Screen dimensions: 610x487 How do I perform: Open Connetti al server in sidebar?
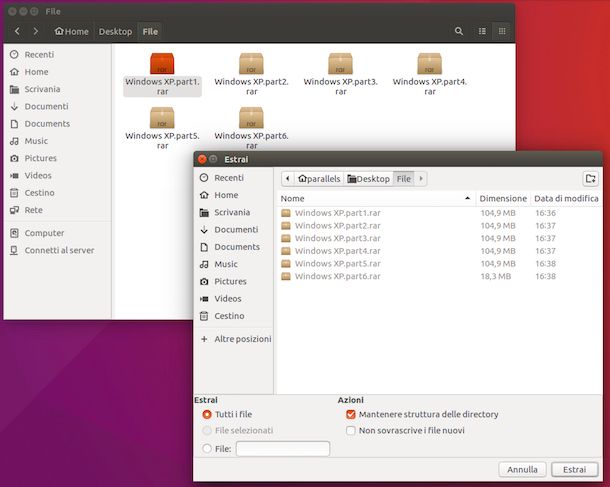pyautogui.click(x=58, y=250)
